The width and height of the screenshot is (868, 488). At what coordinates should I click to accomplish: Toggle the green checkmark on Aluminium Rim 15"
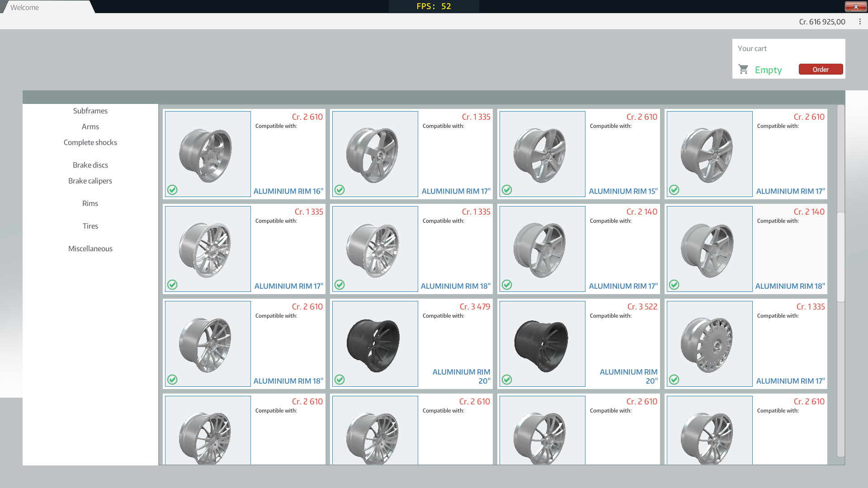coord(507,190)
